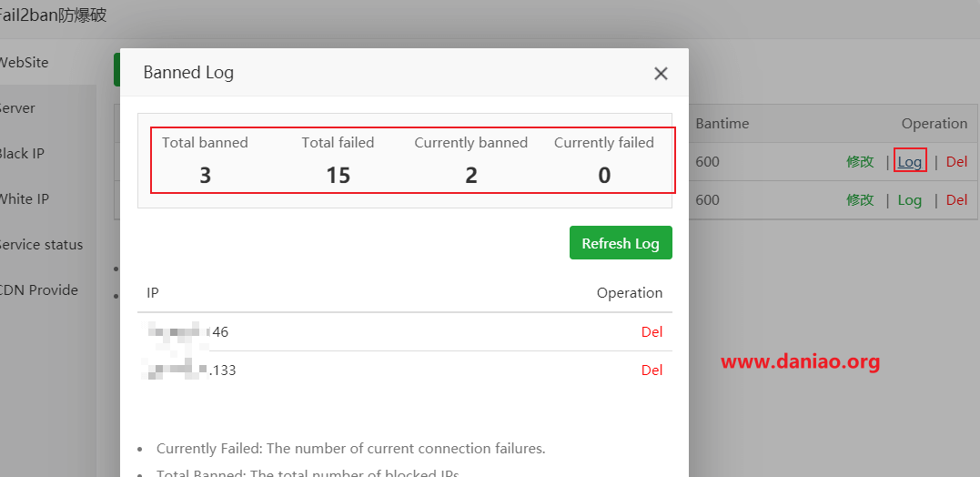The image size is (980, 477).
Task: Click the Bantime column header
Action: click(722, 124)
